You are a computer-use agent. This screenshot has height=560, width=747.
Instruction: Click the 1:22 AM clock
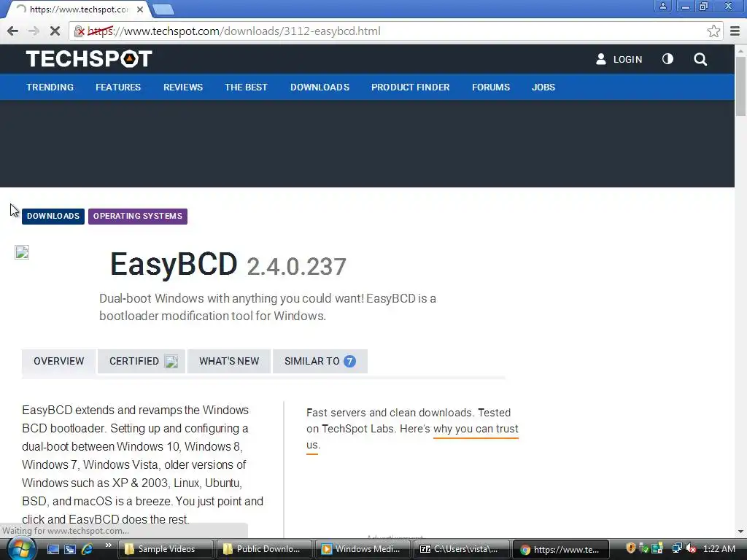tap(719, 548)
